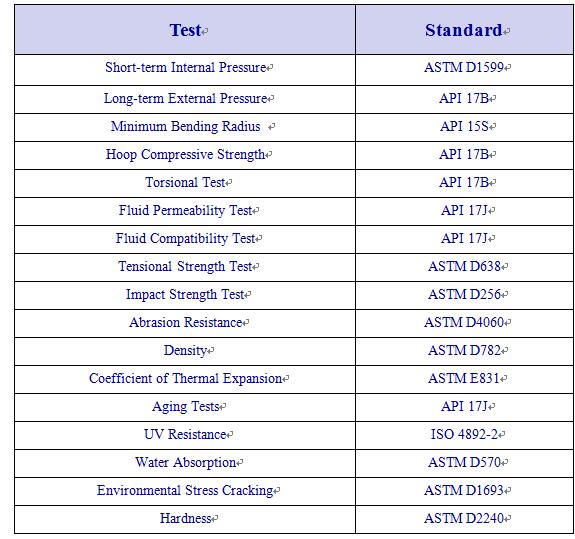Select the Impact Strength Test cell

pos(185,295)
